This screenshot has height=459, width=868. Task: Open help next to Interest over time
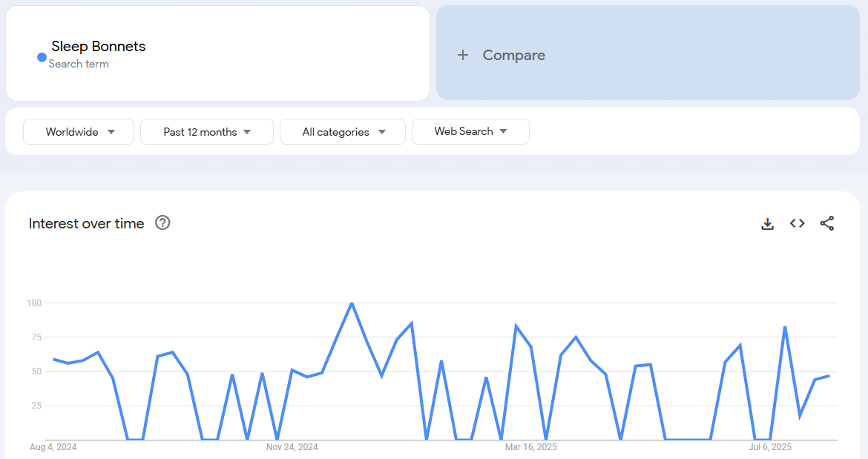coord(162,223)
